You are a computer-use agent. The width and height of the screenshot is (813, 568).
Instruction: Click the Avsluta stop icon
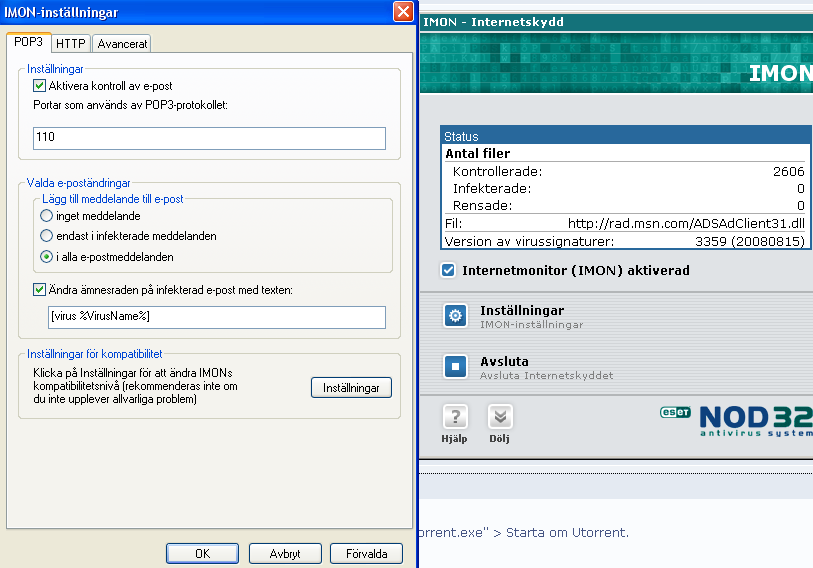455,366
